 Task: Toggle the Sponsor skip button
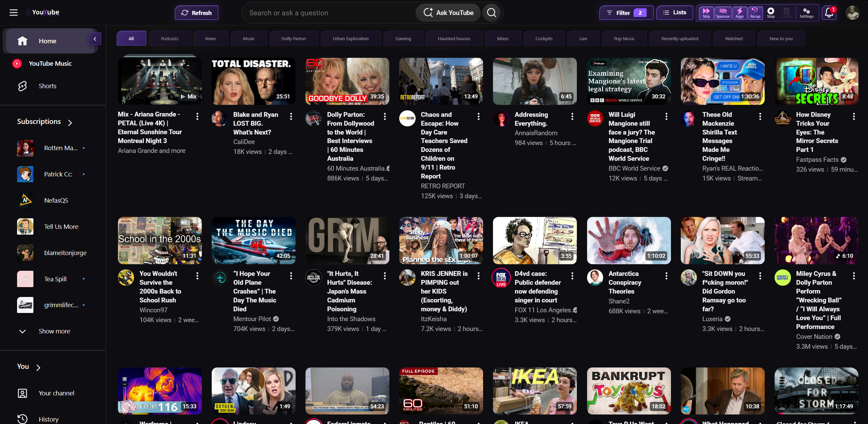(722, 13)
